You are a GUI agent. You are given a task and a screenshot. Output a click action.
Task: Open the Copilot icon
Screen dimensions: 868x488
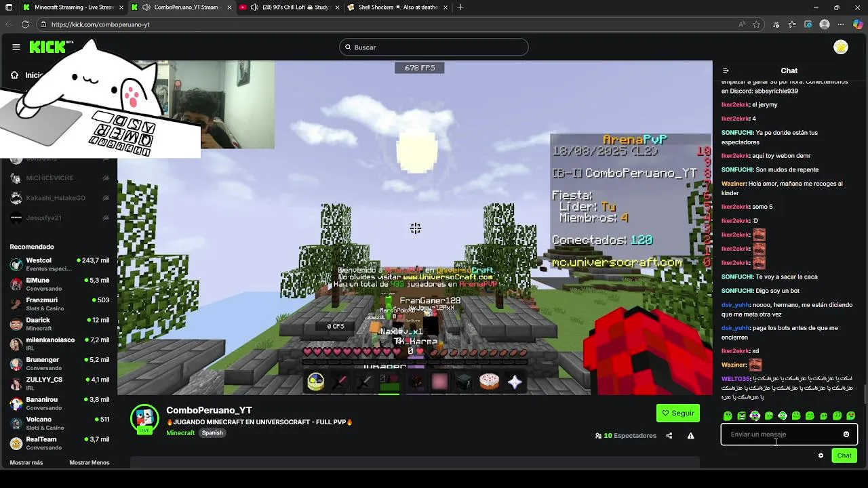tap(858, 24)
